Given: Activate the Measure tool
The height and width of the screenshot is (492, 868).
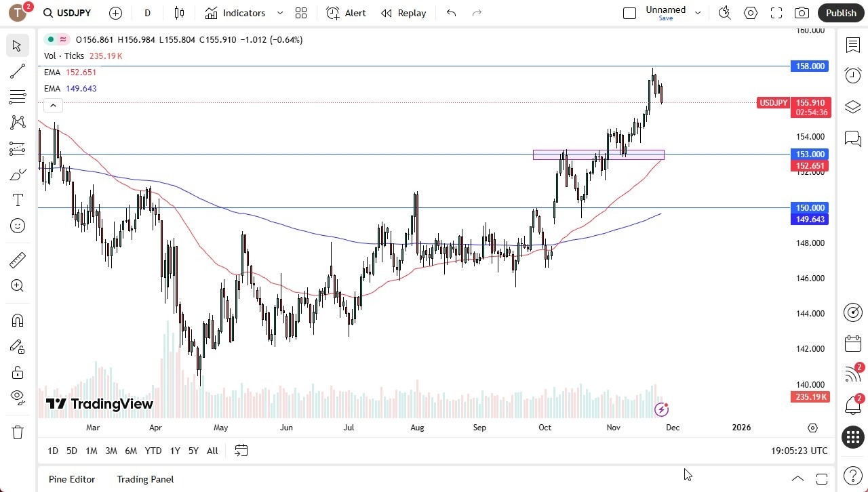Looking at the screenshot, I should click(17, 260).
